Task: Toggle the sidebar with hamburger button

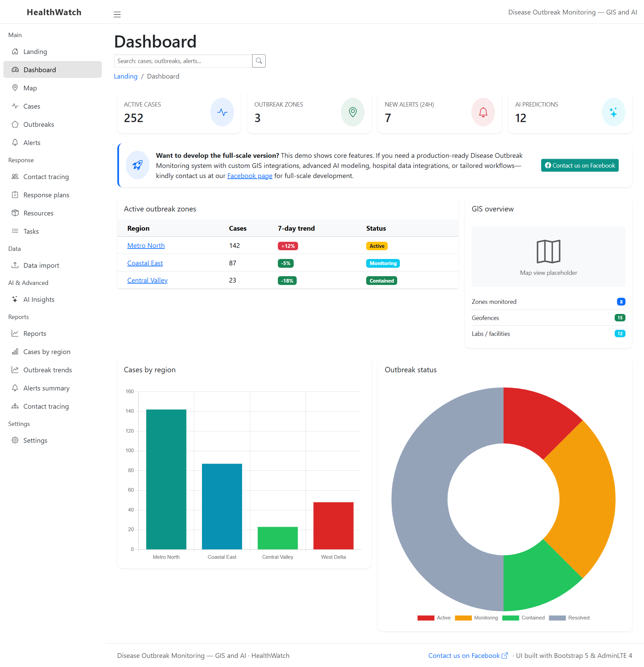Action: coord(117,14)
